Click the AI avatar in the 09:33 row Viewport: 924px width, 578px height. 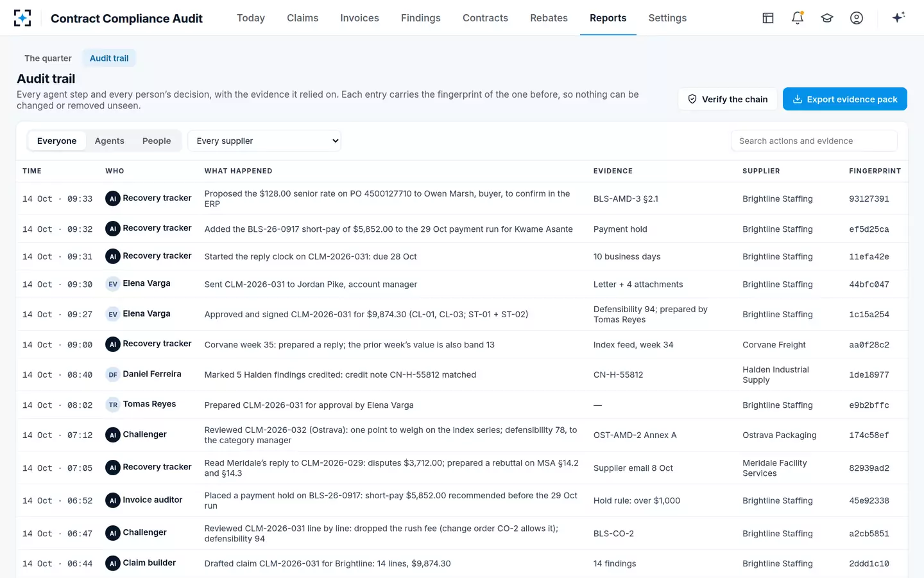tap(113, 198)
